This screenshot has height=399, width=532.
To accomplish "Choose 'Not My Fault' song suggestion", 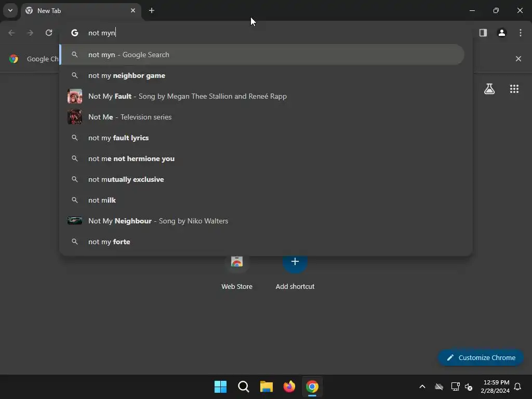I will pyautogui.click(x=262, y=96).
